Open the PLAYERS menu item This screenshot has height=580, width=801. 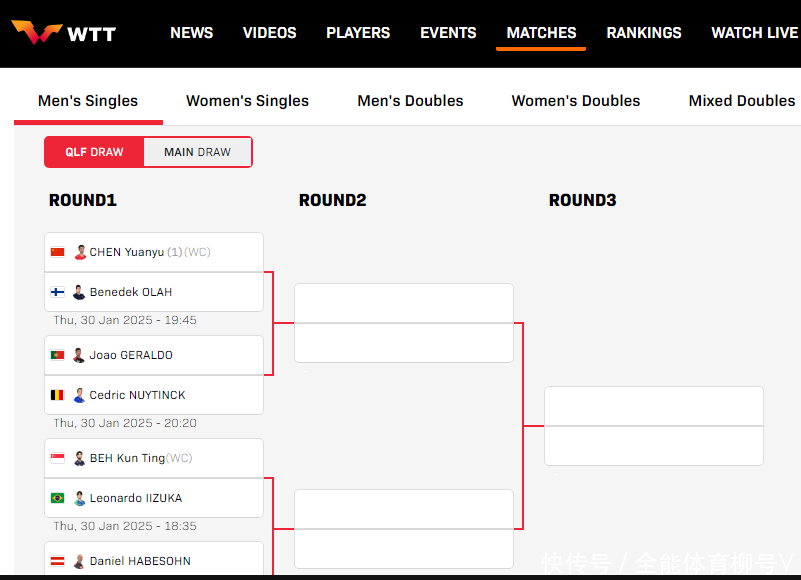358,33
